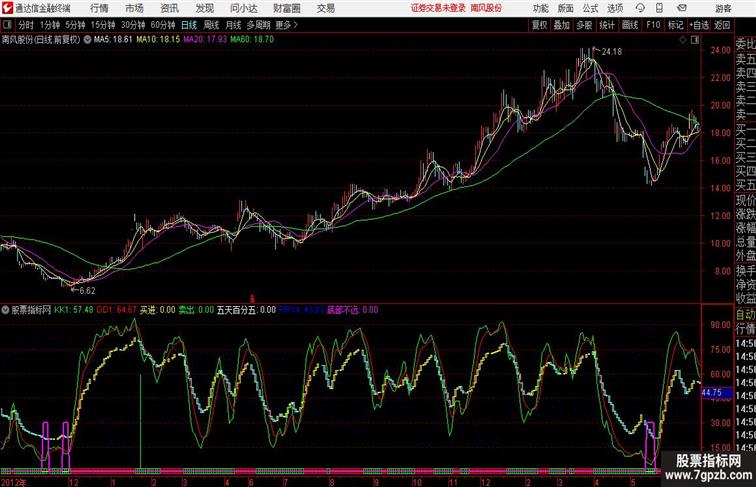Switch to the 30分钟 period tab
Image resolution: width=756 pixels, height=487 pixels.
[x=133, y=25]
